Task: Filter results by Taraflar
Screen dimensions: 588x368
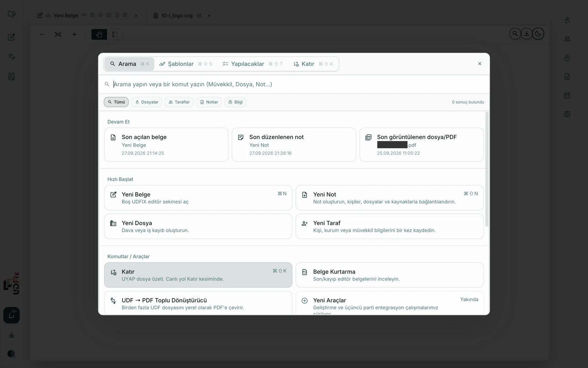Action: point(179,102)
